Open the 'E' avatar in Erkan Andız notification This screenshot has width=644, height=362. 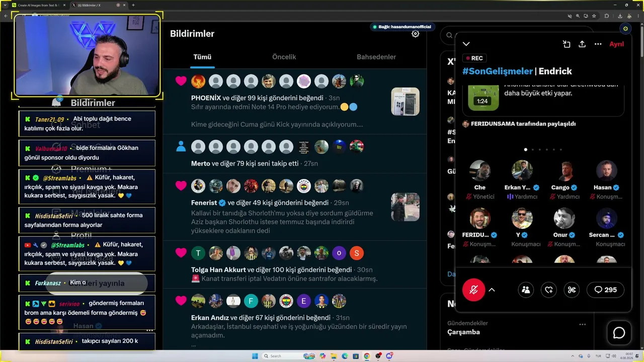[x=303, y=301]
